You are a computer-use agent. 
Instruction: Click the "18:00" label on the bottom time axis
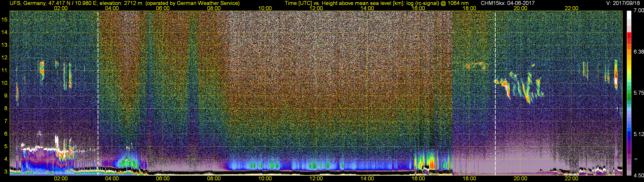click(x=469, y=179)
